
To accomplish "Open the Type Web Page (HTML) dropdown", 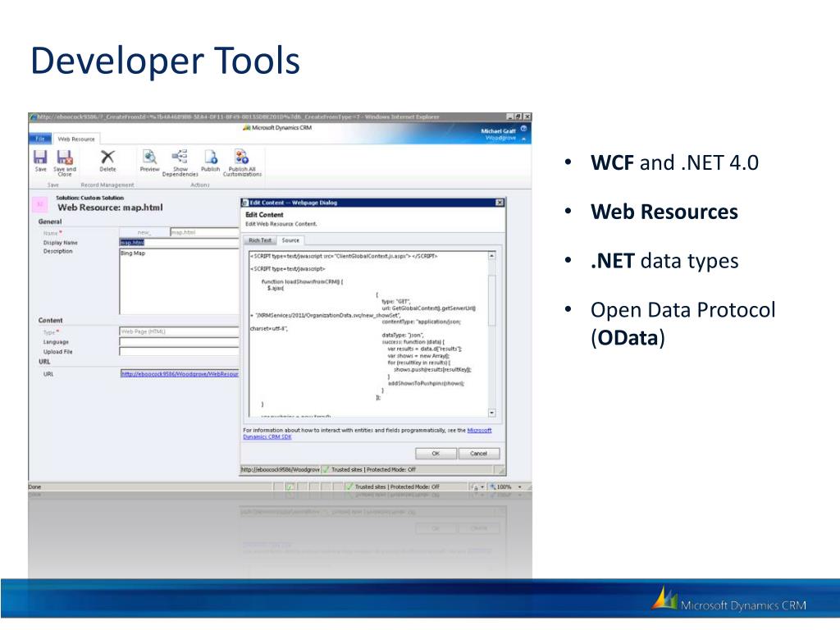I will tap(179, 331).
